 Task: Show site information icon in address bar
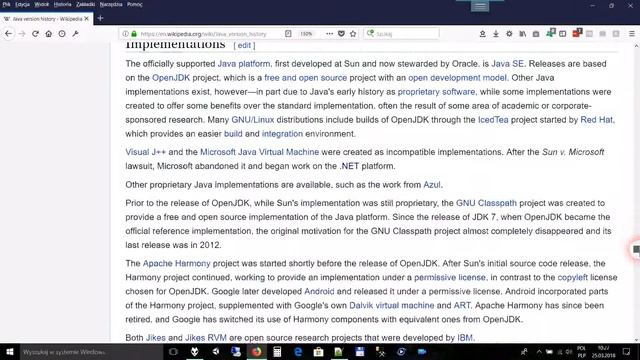(125, 33)
